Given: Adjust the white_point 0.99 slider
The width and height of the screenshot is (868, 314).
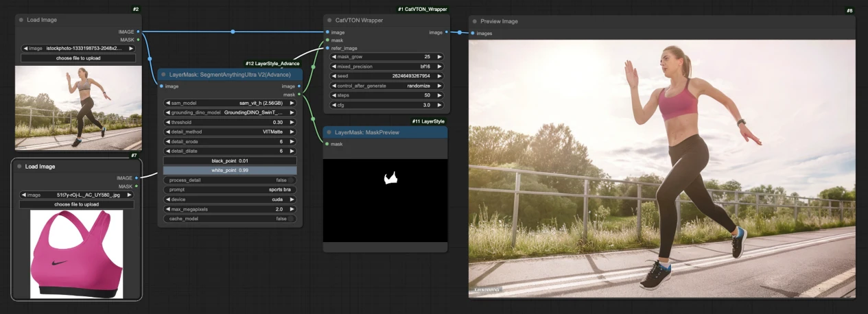Looking at the screenshot, I should 230,170.
